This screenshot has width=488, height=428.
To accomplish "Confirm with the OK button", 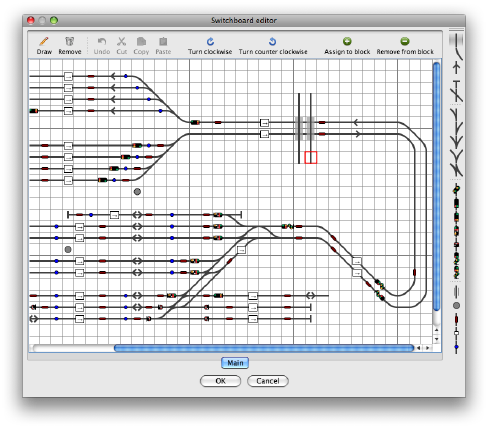I will point(220,381).
